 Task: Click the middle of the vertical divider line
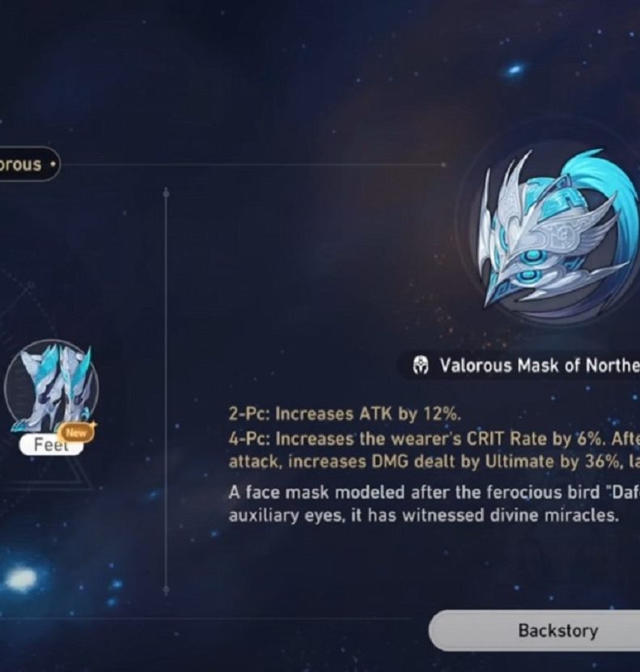coord(166,392)
